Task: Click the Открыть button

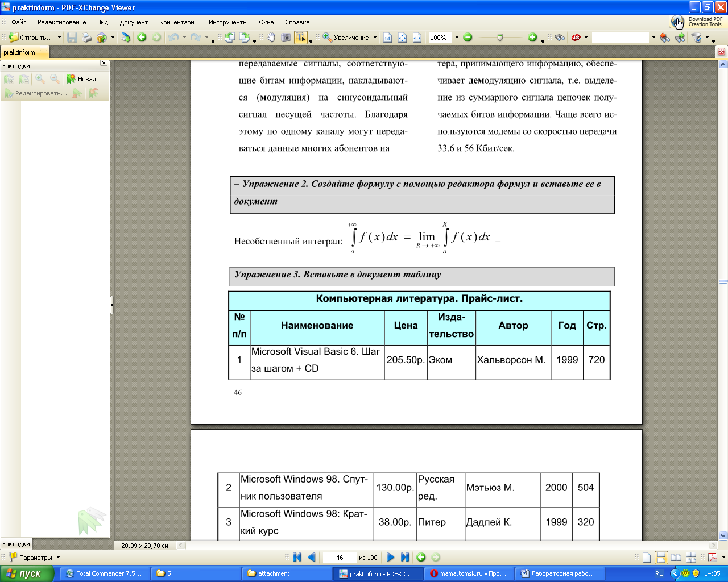Action: [31, 38]
